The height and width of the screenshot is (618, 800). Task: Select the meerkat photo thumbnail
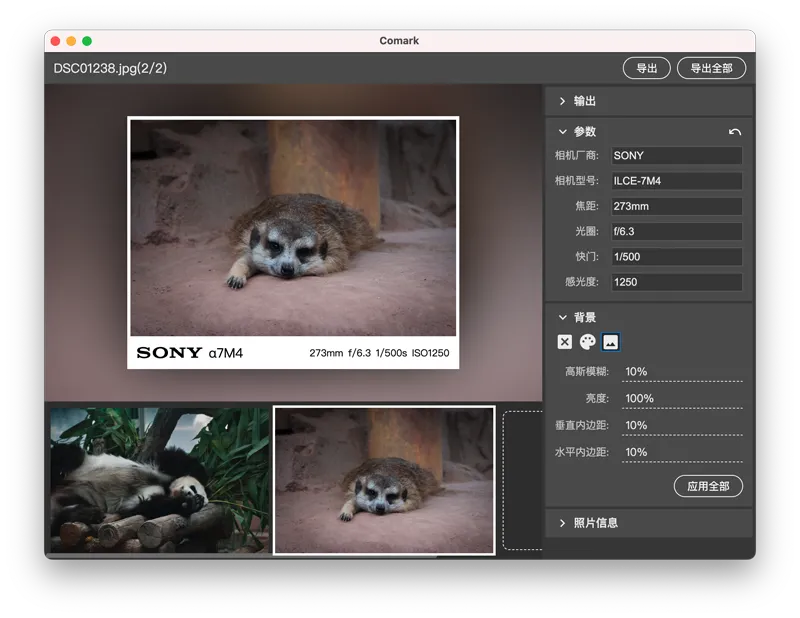[x=384, y=480]
